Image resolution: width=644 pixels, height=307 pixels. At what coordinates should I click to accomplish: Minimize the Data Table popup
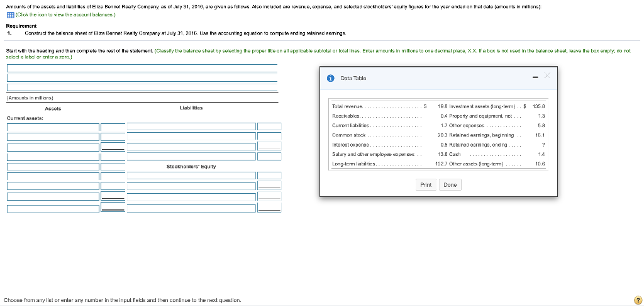(x=535, y=77)
